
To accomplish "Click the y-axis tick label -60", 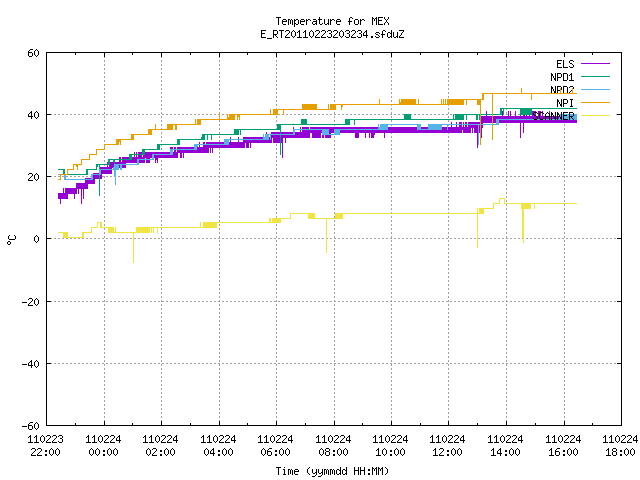I will point(31,426).
